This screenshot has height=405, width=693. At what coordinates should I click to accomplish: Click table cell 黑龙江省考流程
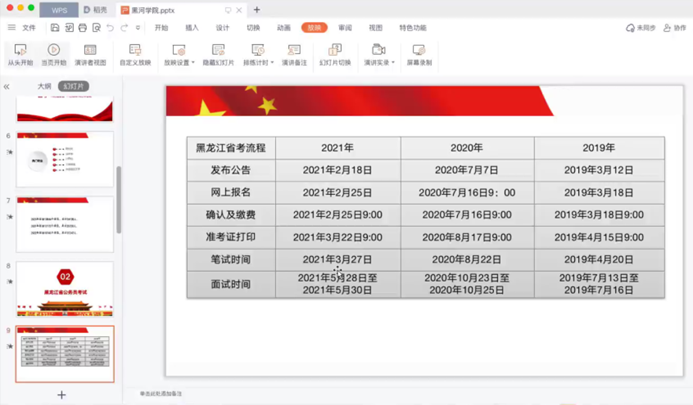(x=231, y=148)
